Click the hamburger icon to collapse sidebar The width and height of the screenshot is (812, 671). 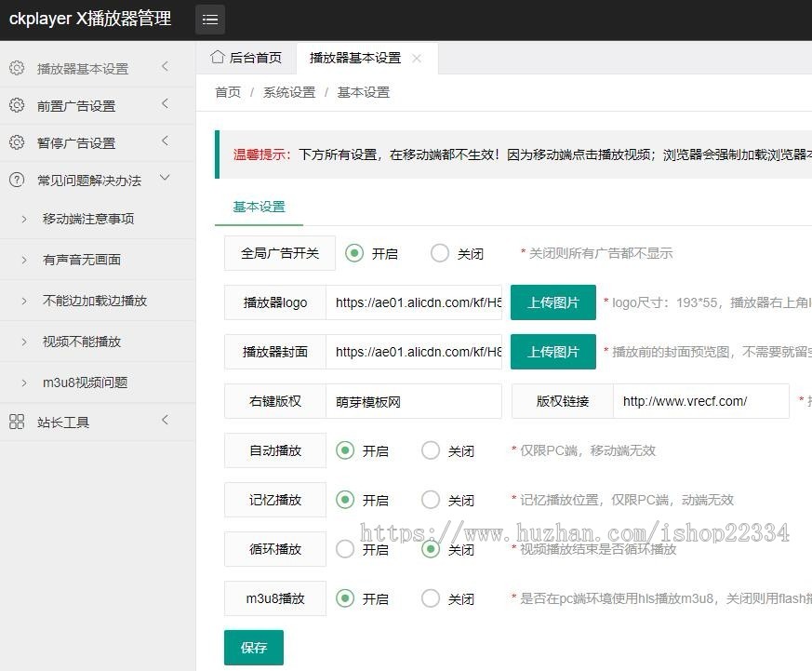(209, 19)
